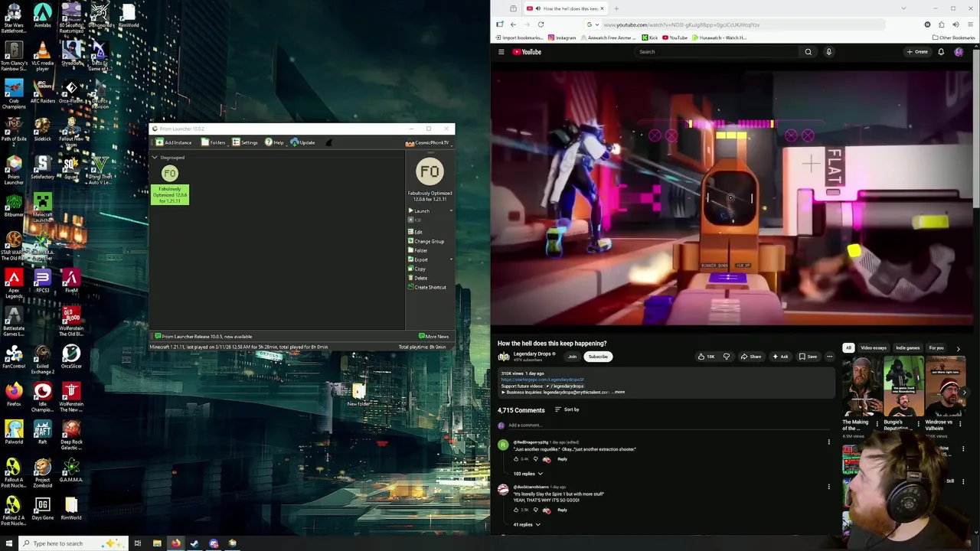Open more actions ellipsis under video
This screenshot has width=980, height=551.
pos(829,357)
